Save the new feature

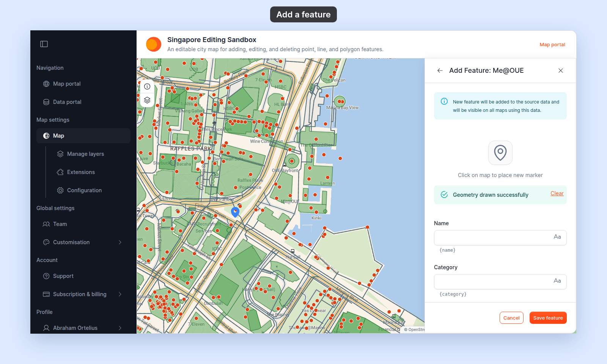point(548,318)
